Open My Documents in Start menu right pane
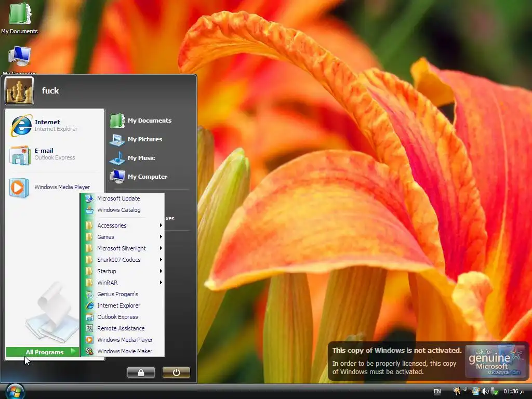 pos(148,121)
